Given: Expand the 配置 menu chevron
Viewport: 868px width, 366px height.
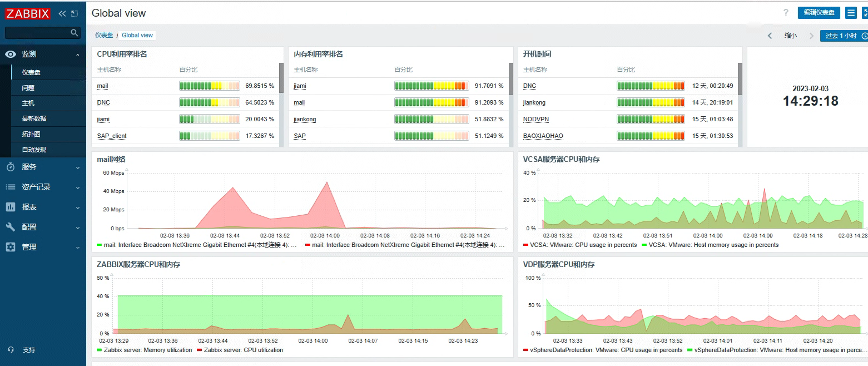Looking at the screenshot, I should tap(78, 227).
